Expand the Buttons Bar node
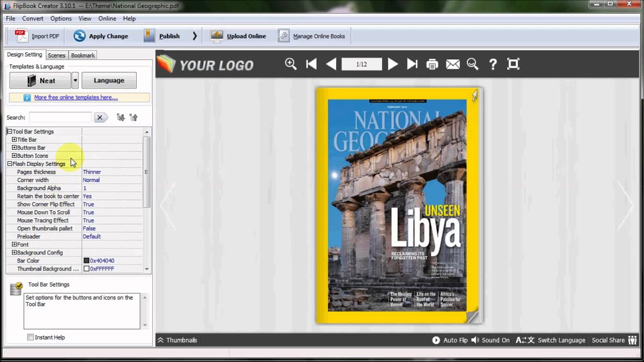 coord(14,148)
